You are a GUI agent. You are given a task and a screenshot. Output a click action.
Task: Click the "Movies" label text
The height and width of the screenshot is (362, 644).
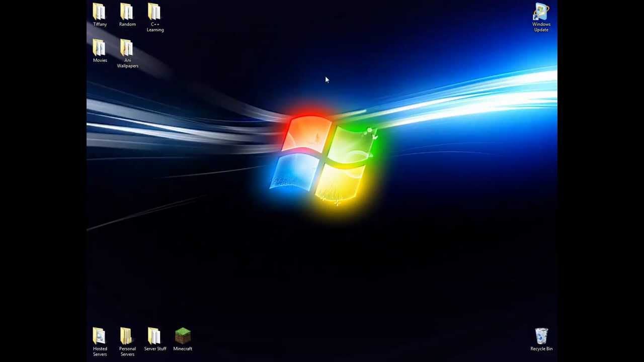pos(100,60)
